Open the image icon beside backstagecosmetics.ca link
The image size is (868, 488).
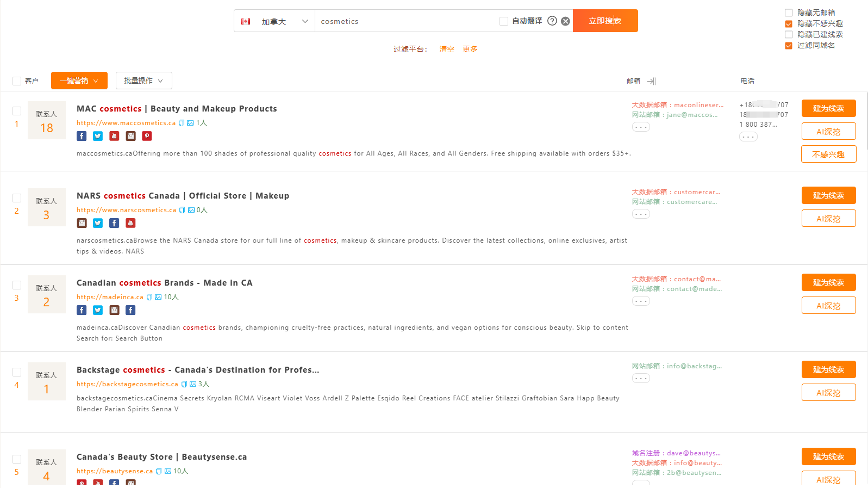coord(193,384)
